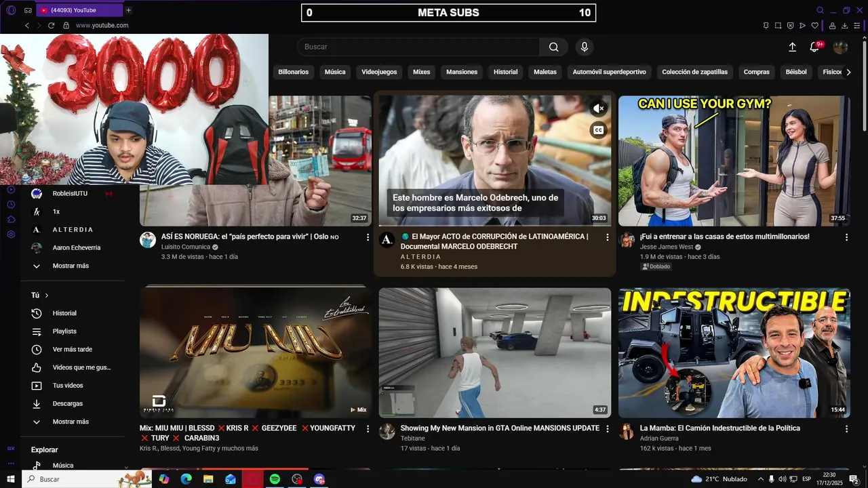Open options menu for Odebrecht documentary
Viewport: 868px width, 488px height.
click(607, 237)
